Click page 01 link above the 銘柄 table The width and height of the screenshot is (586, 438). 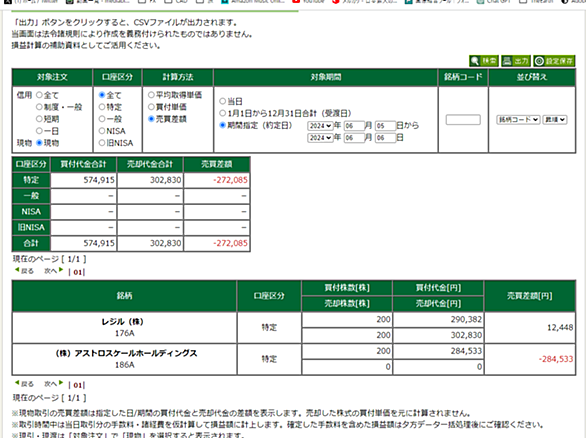coord(77,272)
